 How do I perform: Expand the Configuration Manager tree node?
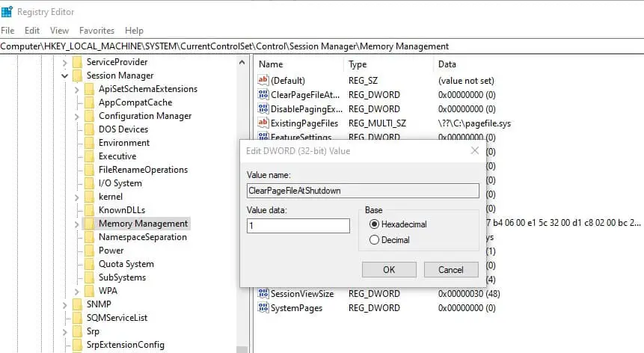[78, 116]
